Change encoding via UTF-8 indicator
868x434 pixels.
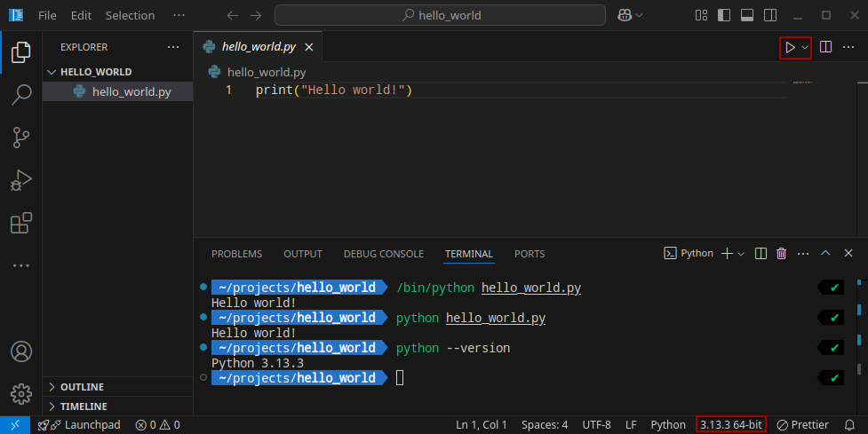point(596,424)
